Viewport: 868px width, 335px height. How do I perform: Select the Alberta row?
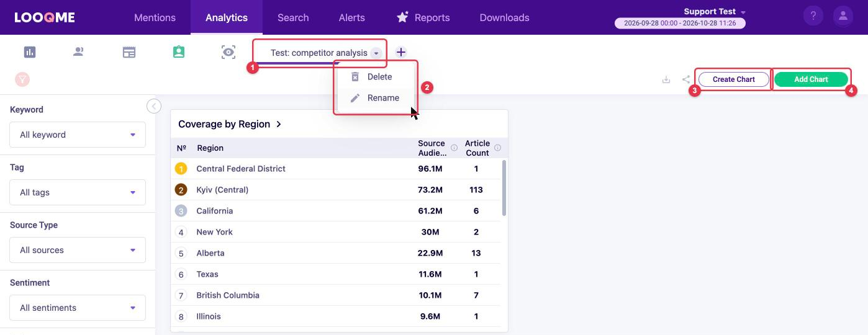pos(335,253)
